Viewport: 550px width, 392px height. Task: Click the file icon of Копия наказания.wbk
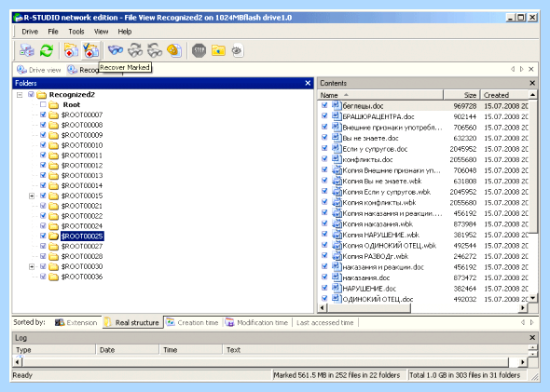coord(337,223)
